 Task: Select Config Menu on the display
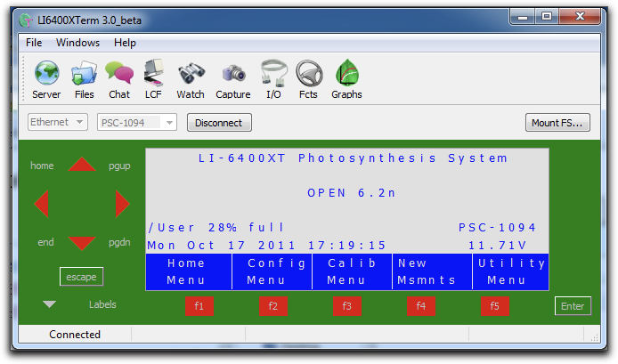pos(272,271)
